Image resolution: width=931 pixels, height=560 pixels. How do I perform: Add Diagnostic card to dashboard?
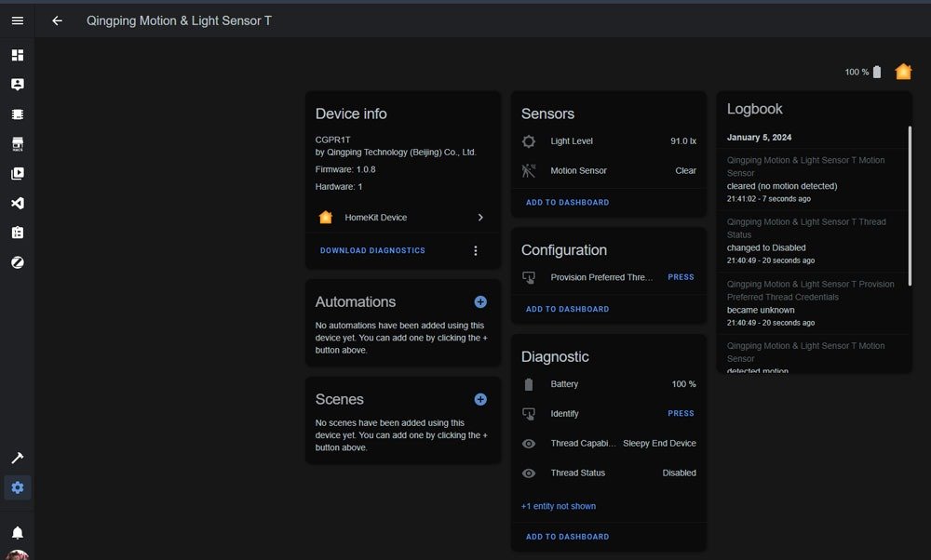(x=567, y=537)
